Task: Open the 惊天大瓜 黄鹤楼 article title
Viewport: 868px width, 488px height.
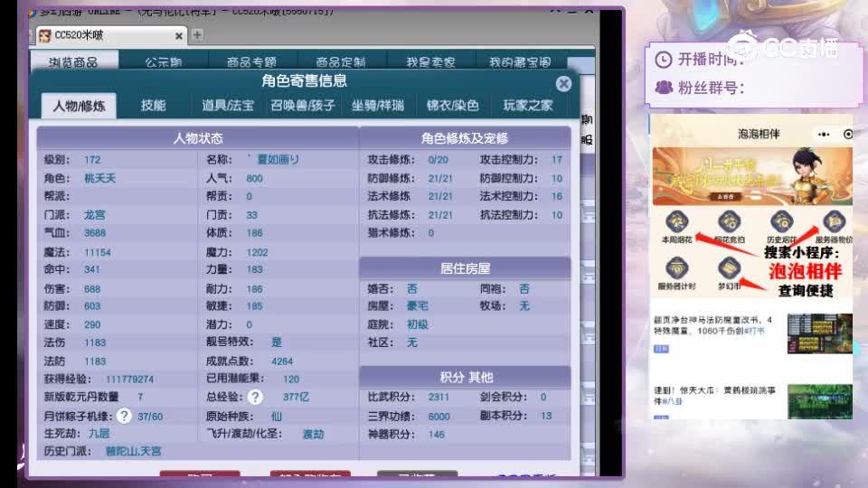Action: [x=714, y=396]
